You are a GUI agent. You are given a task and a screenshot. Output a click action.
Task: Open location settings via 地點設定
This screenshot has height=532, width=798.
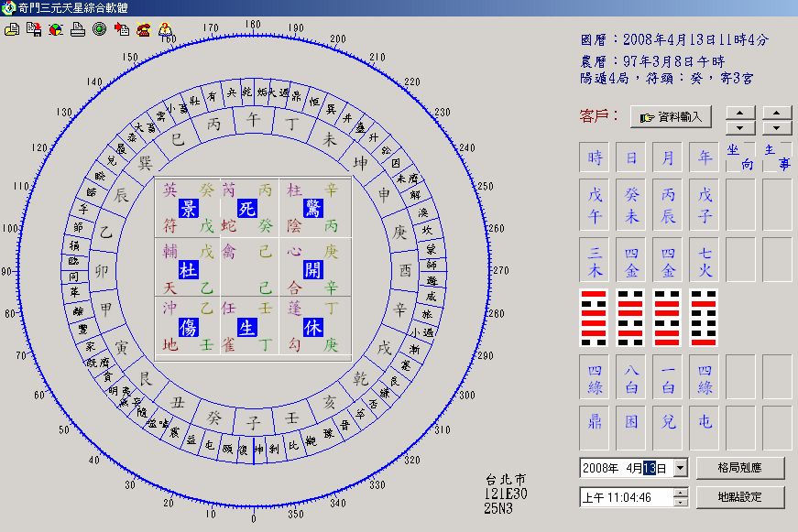742,497
